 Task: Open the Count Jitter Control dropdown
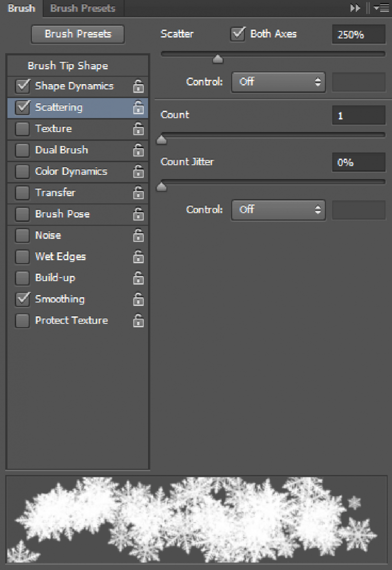click(278, 209)
